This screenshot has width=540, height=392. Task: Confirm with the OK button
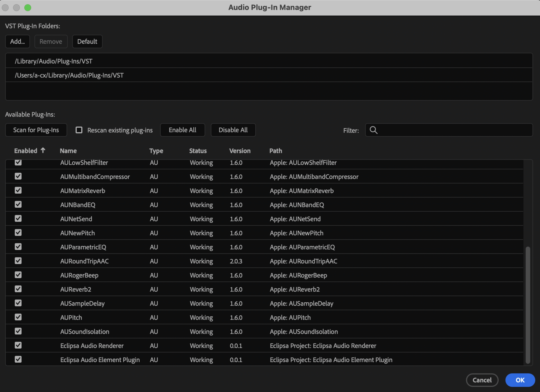click(520, 380)
